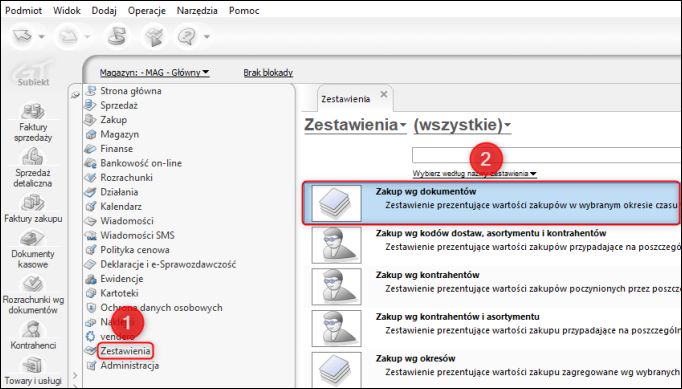Select Deklaracje i e-Sprawozdawczość module
This screenshot has height=389, width=682.
pos(168,264)
